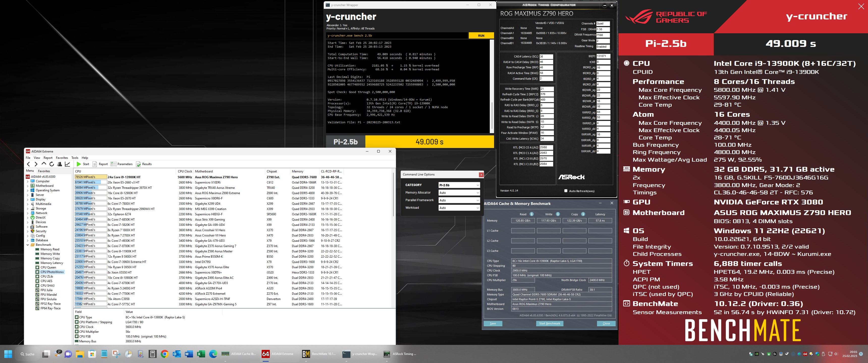Switch to the Menu tab in AIDA64
Image resolution: width=868 pixels, height=363 pixels.
click(30, 171)
